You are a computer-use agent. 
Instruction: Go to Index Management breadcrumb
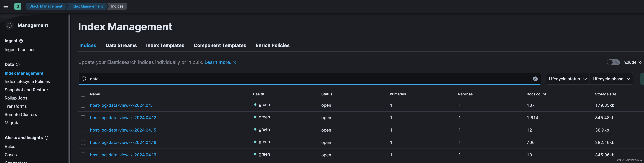click(x=87, y=6)
